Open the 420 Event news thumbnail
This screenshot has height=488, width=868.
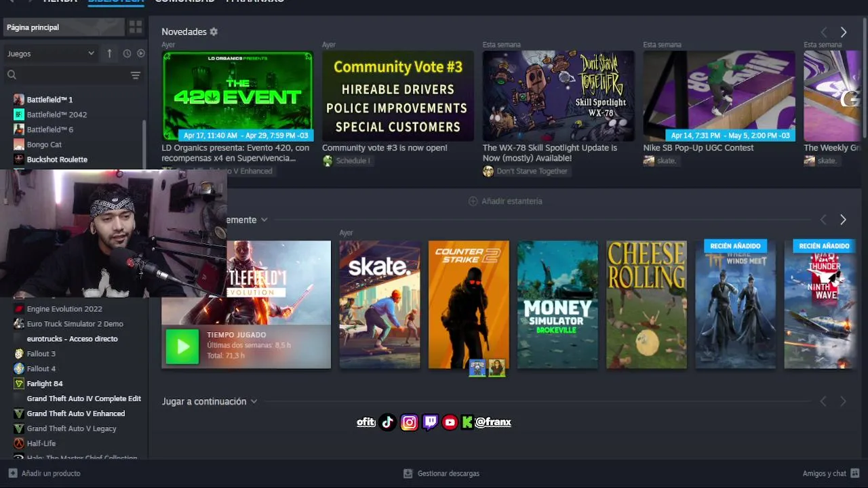[x=237, y=96]
